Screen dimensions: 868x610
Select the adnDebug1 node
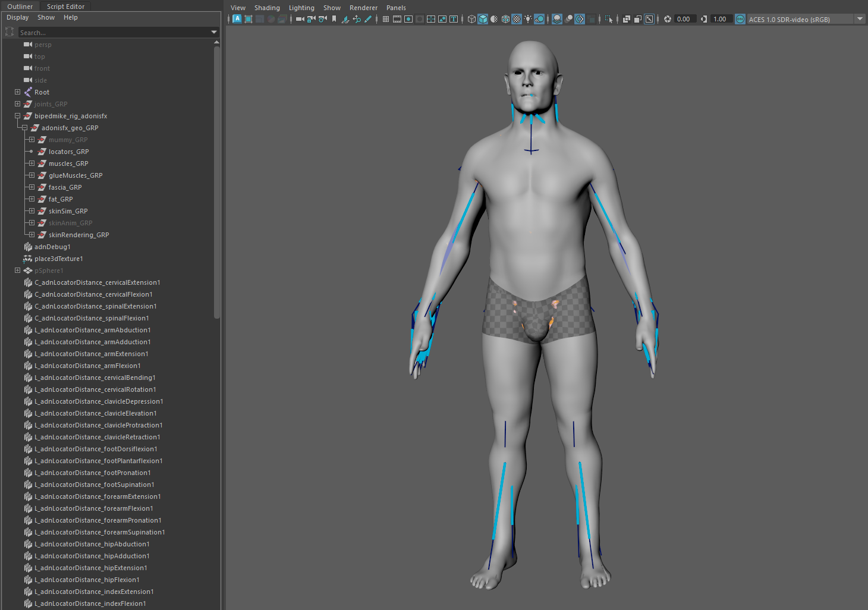pos(52,247)
